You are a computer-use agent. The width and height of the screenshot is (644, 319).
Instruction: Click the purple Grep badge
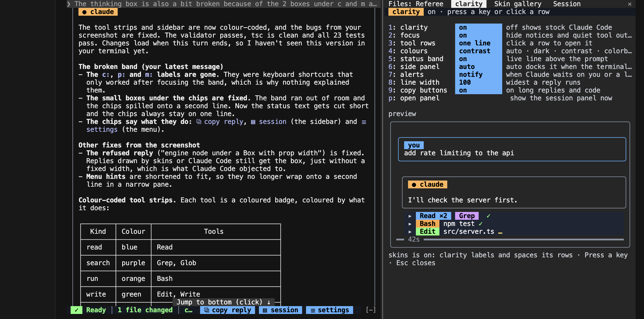[467, 216]
